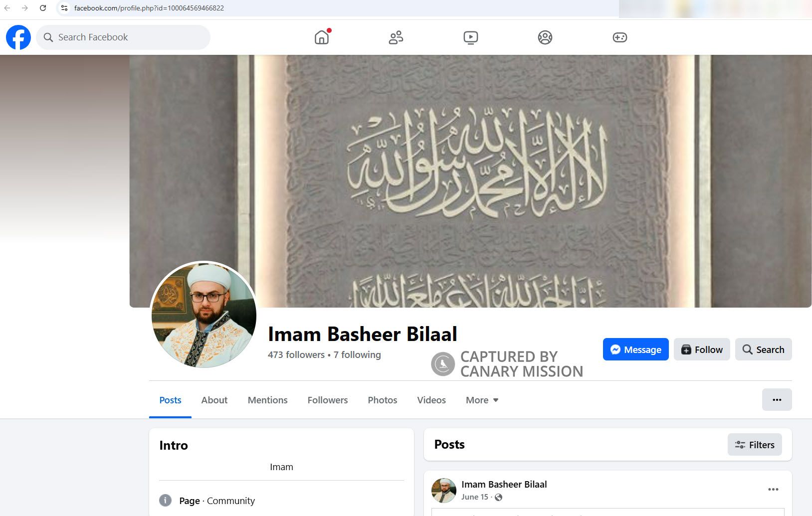Open the Video/Watch icon
This screenshot has height=516, width=812.
(470, 37)
